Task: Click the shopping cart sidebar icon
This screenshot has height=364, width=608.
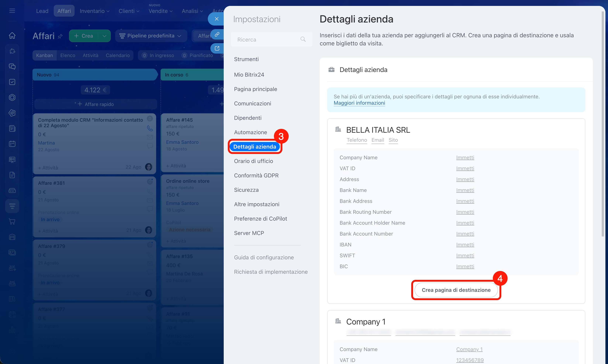Action: pyautogui.click(x=12, y=222)
